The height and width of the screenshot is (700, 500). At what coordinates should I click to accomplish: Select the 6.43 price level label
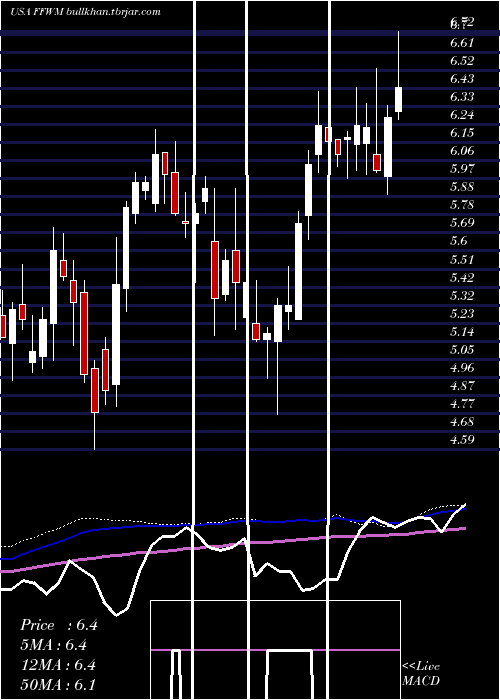[462, 79]
